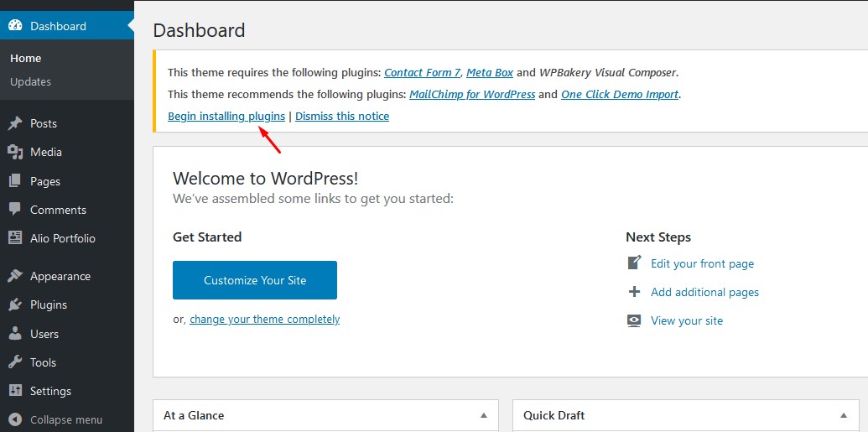This screenshot has height=432, width=868.
Task: Click the Pages icon in sidebar
Action: (x=15, y=181)
